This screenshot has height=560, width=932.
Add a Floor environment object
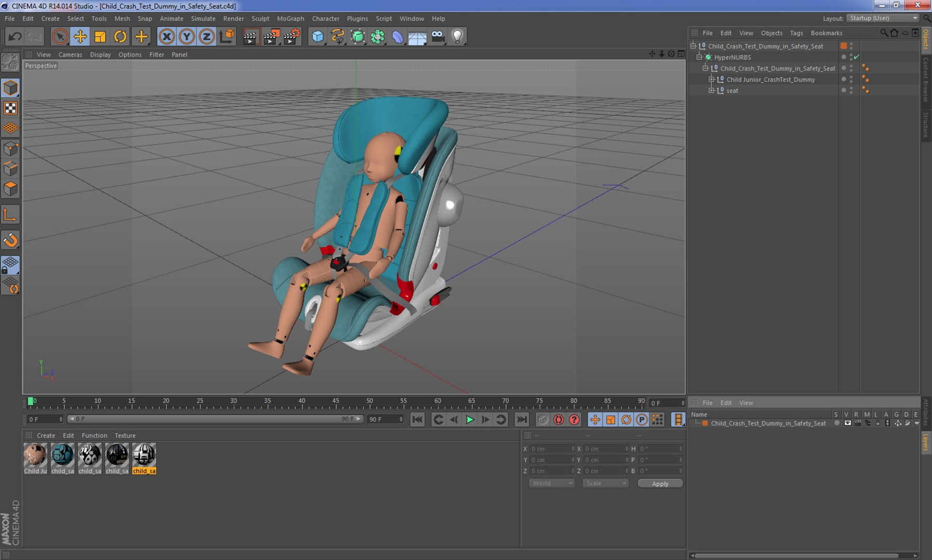[x=418, y=36]
